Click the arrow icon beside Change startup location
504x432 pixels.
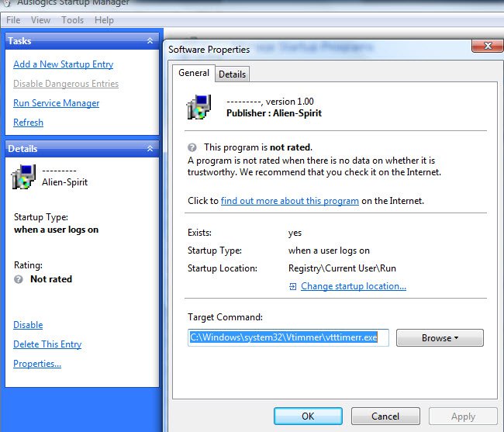tap(292, 286)
